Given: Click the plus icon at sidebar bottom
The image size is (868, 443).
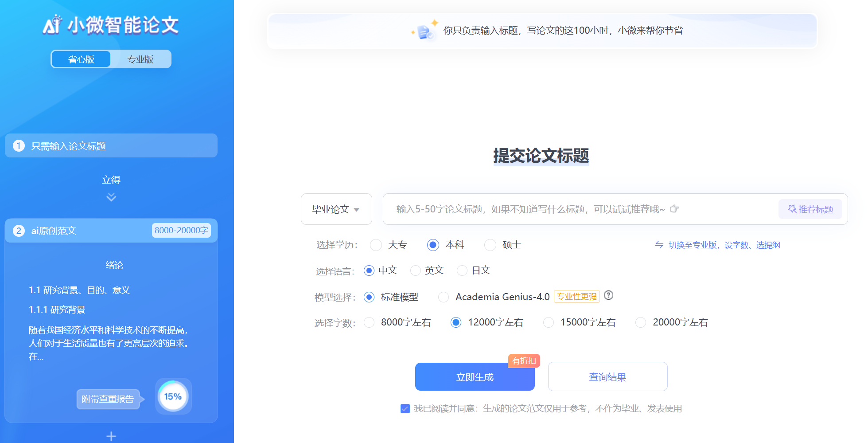Looking at the screenshot, I should [111, 436].
